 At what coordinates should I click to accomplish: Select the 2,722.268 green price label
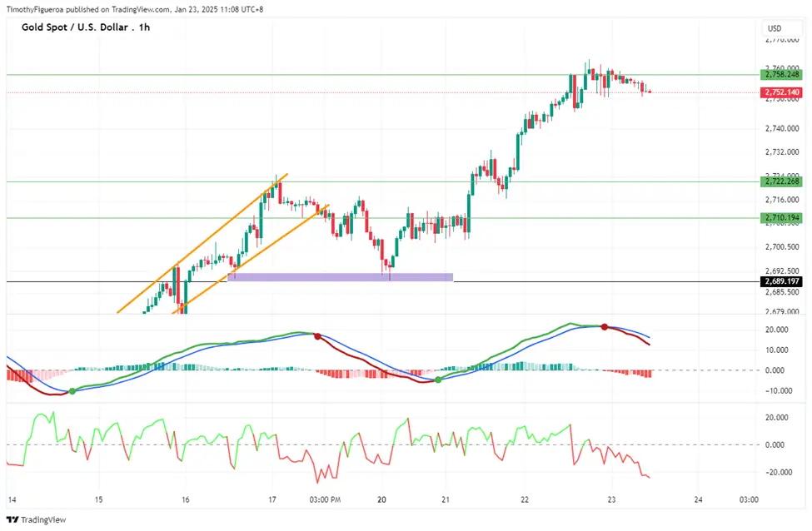(x=782, y=181)
